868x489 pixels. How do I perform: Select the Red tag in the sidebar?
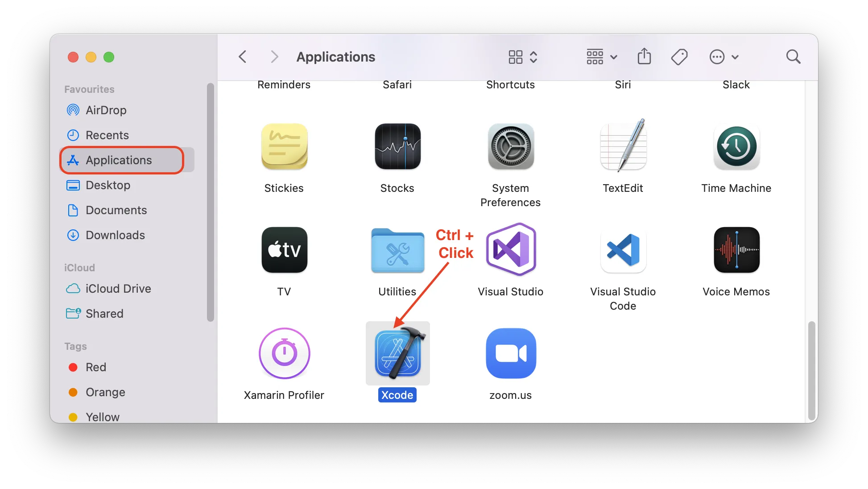coord(95,367)
